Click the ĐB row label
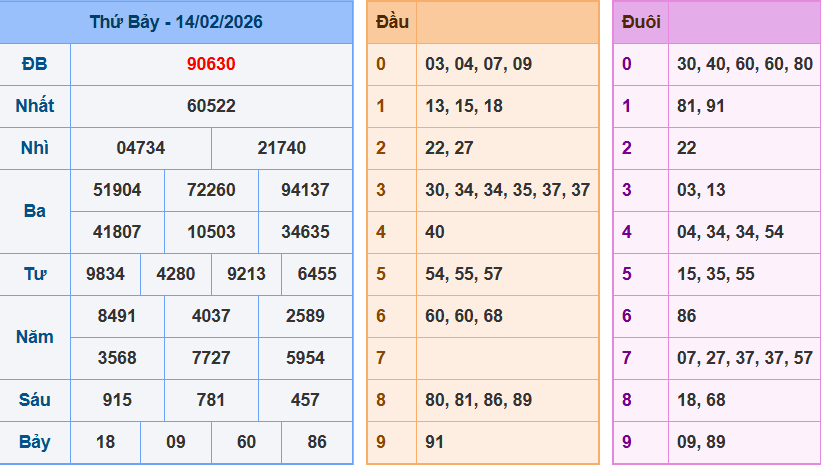 pos(35,64)
